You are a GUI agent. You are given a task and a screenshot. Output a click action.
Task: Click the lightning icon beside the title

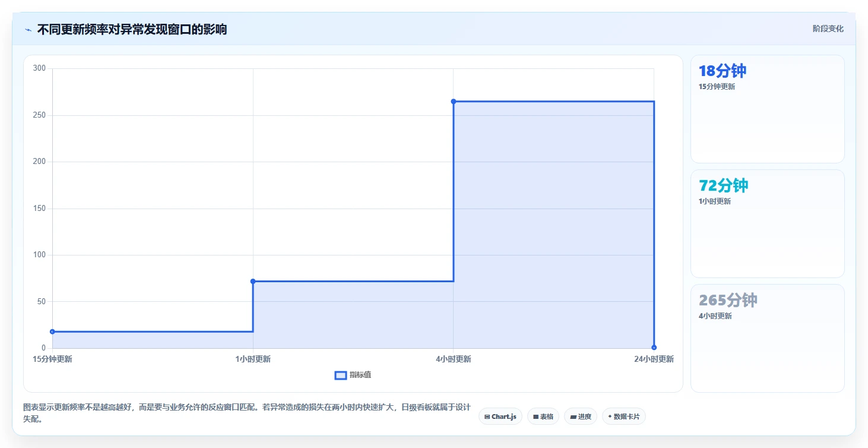click(x=28, y=30)
